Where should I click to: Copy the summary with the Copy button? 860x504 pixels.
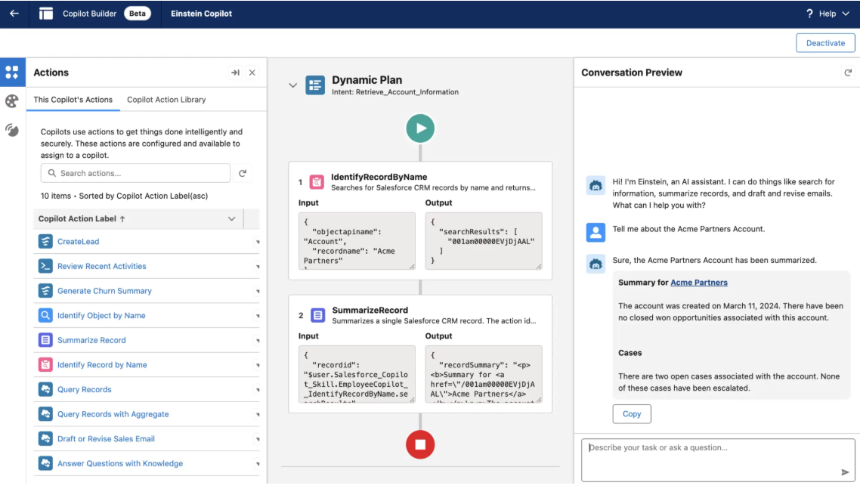[x=632, y=413]
